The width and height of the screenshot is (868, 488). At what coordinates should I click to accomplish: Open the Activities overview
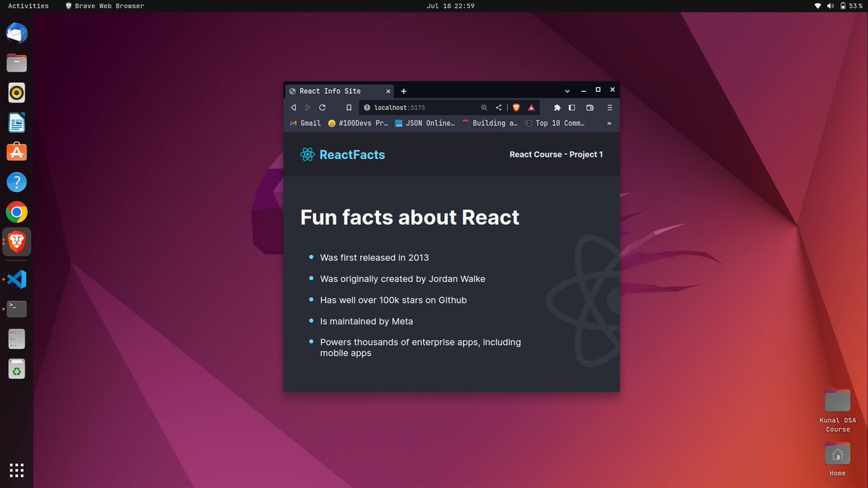pos(28,6)
